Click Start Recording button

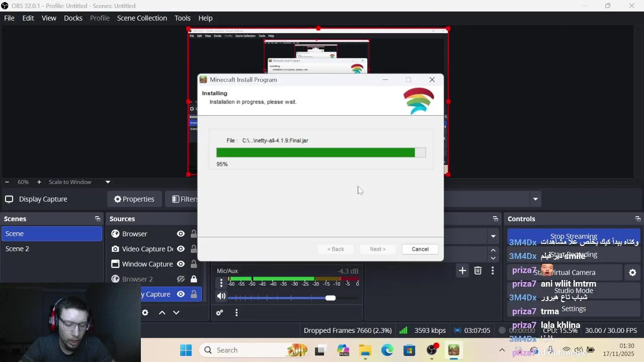tap(574, 254)
